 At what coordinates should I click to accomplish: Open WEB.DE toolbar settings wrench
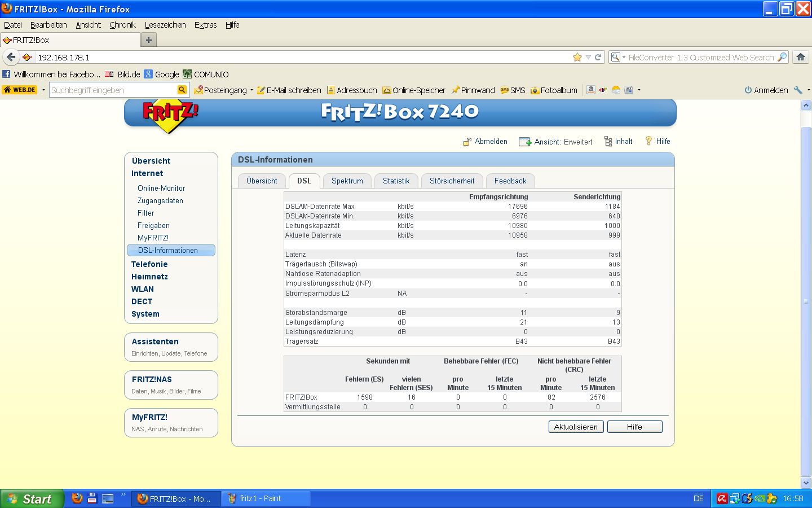pos(798,90)
